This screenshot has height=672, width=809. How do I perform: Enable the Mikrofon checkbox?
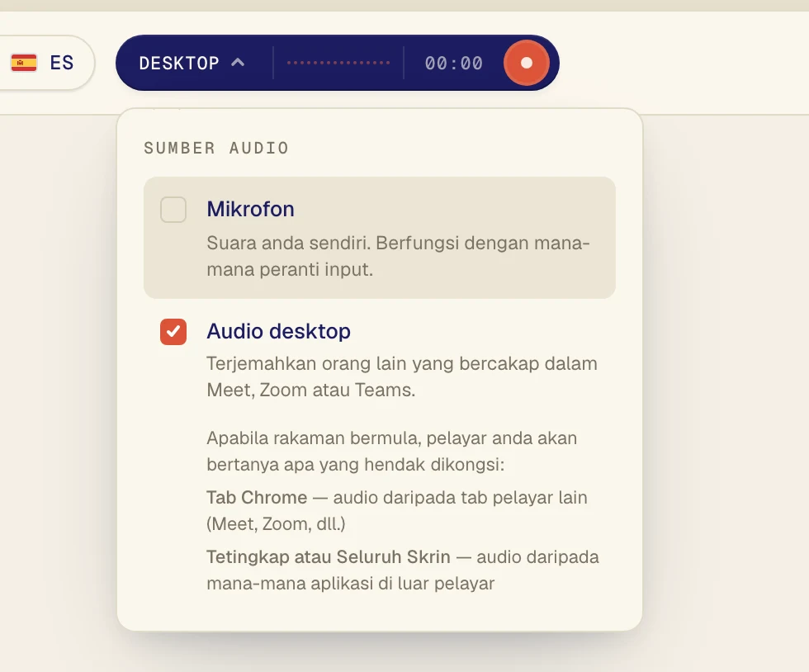point(173,210)
